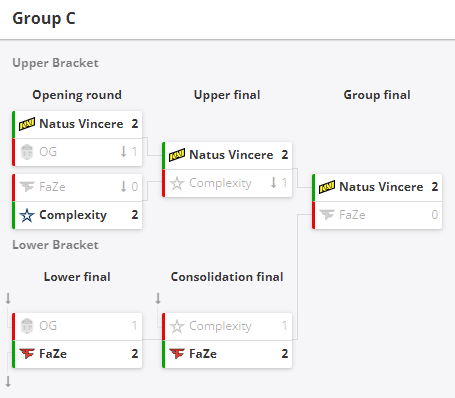This screenshot has width=455, height=398.
Task: Click the Natus Vincere logo in Group final
Action: (327, 187)
